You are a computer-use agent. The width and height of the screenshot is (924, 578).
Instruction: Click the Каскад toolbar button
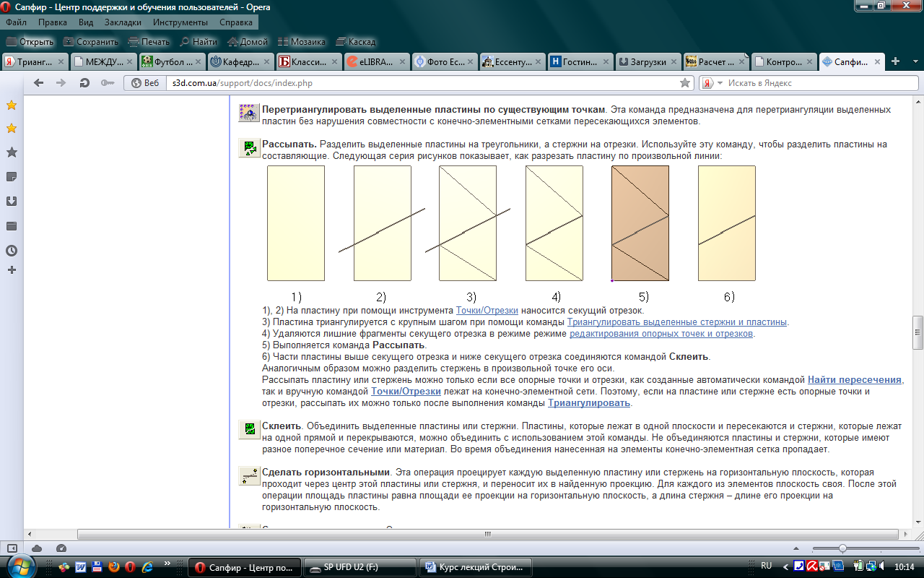[354, 42]
